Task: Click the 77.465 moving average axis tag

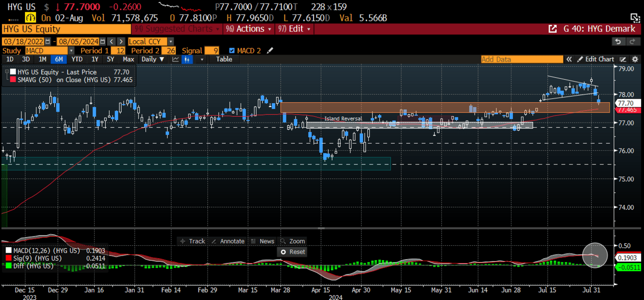Action: [627, 110]
